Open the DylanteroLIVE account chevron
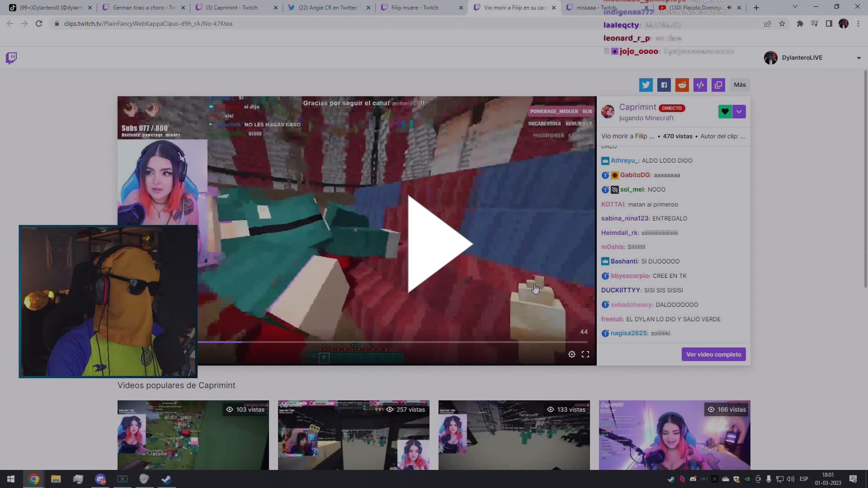This screenshot has width=868, height=488. click(x=858, y=58)
